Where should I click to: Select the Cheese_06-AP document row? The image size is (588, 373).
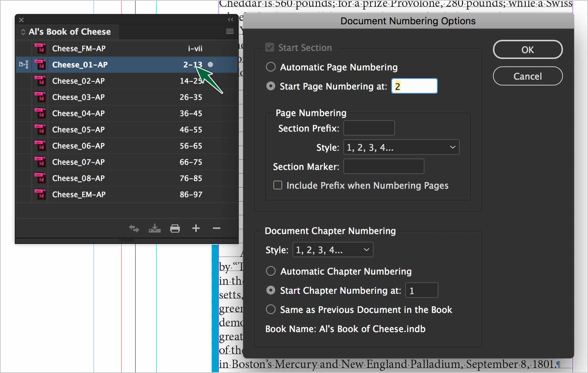pos(126,145)
